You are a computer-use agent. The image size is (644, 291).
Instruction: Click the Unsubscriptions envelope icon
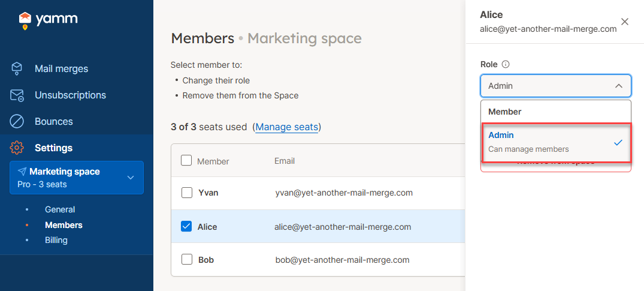coord(17,95)
